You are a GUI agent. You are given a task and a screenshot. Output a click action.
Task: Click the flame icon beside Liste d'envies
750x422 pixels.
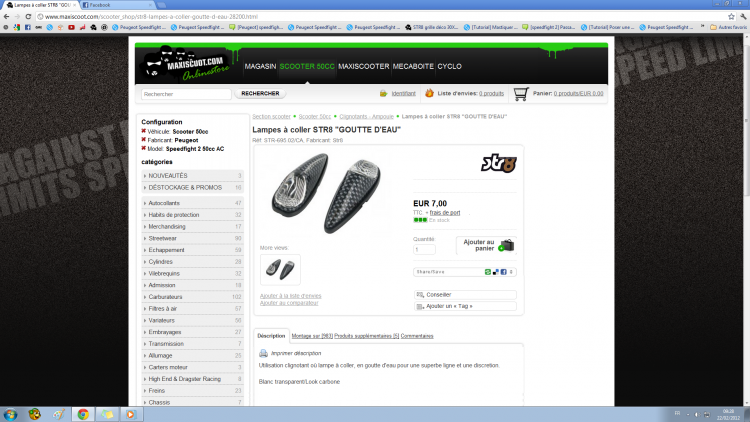(429, 93)
